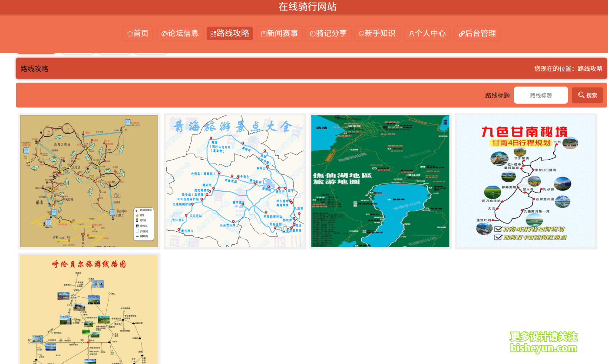
Task: Click the clock icon beside 骑记分享
Action: [x=314, y=33]
